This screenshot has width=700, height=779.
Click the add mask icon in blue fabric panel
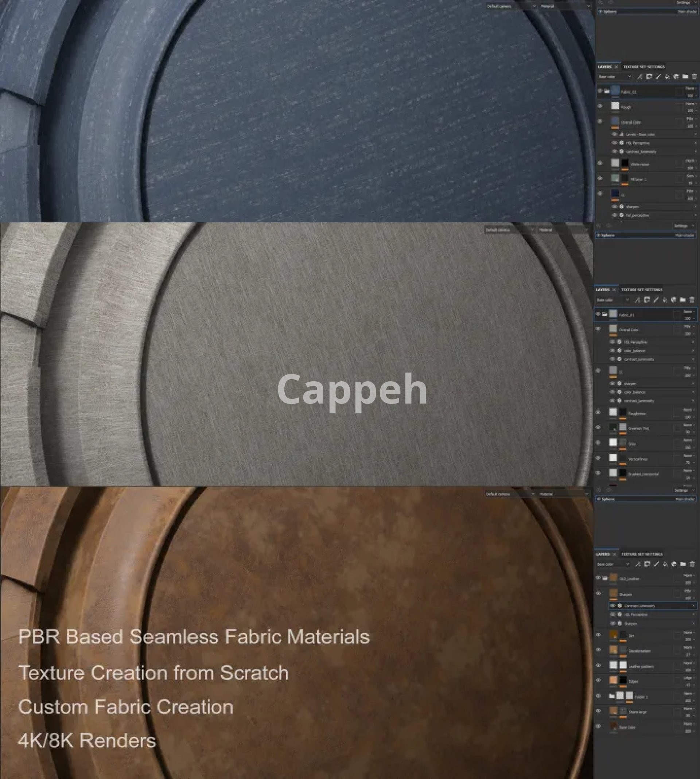point(649,77)
